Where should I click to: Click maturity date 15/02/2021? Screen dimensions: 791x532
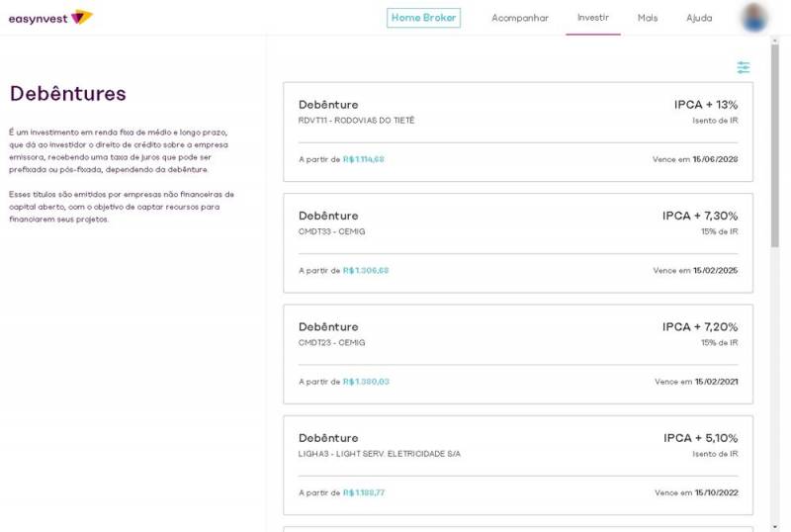point(716,382)
